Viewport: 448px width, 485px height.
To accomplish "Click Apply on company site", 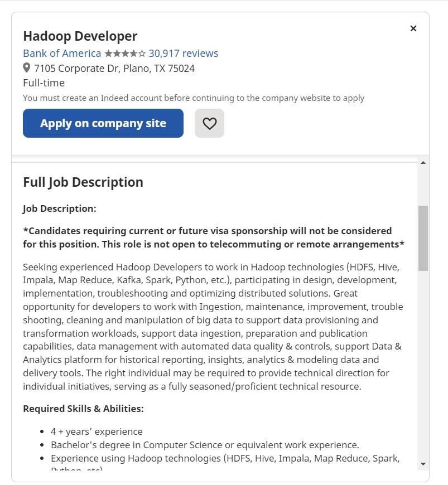I will [x=103, y=123].
